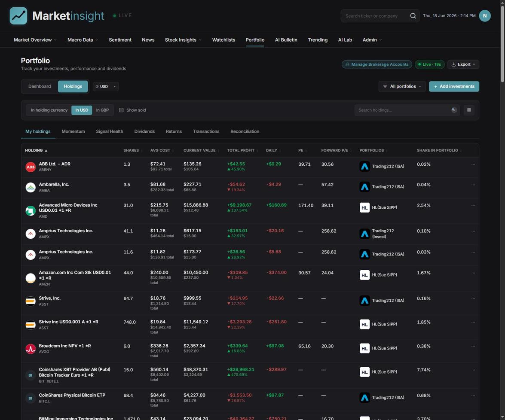Click Trading212 (Invest) icon for Amprius
The image size is (505, 420).
point(364,234)
